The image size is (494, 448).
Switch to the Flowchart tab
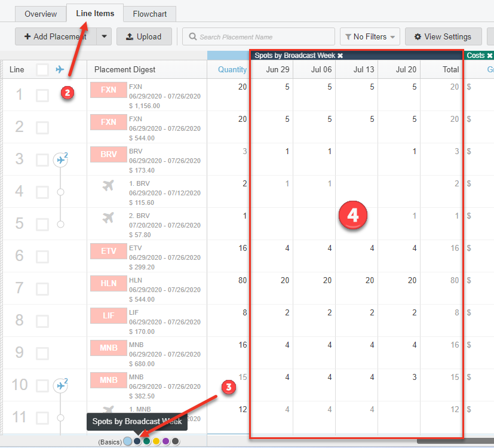point(150,14)
